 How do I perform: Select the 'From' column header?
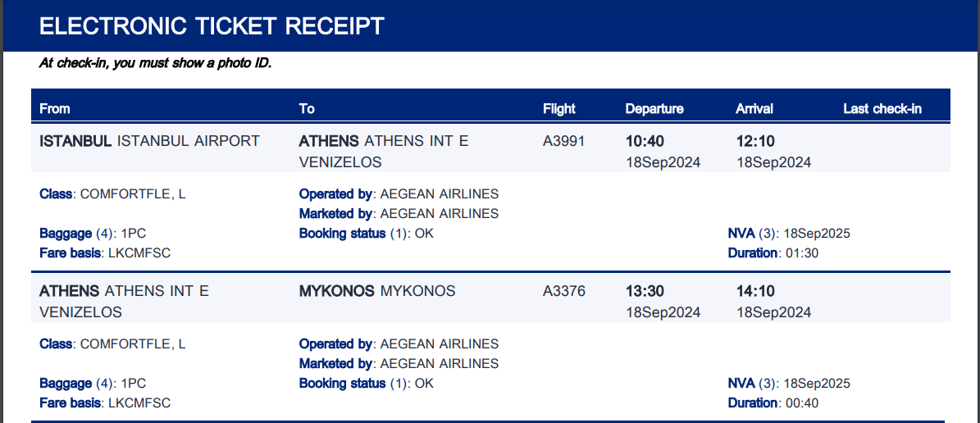pyautogui.click(x=54, y=109)
